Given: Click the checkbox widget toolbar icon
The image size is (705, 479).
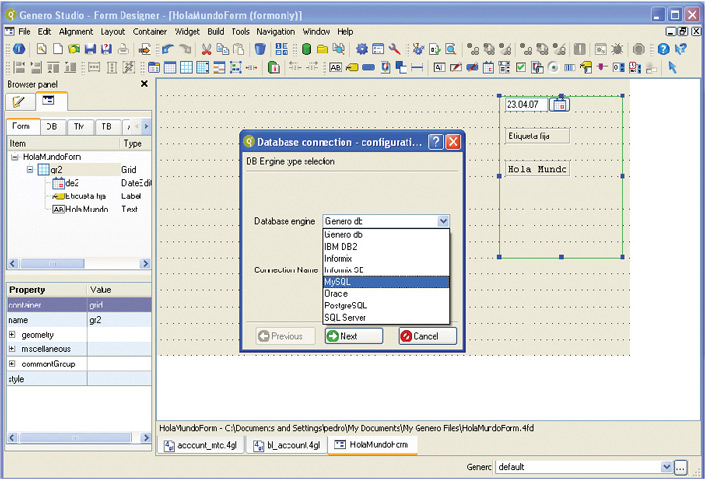Looking at the screenshot, I should pos(521,68).
